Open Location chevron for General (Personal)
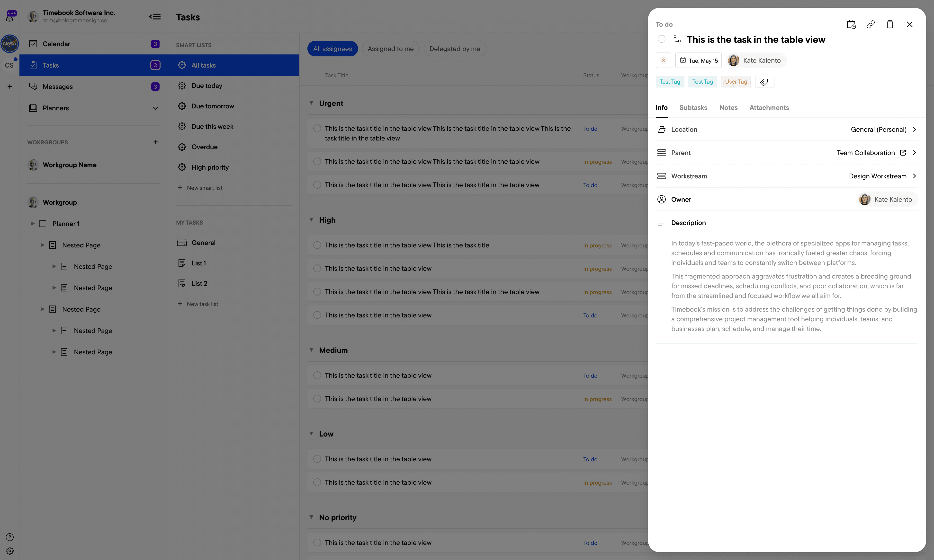 click(x=914, y=130)
